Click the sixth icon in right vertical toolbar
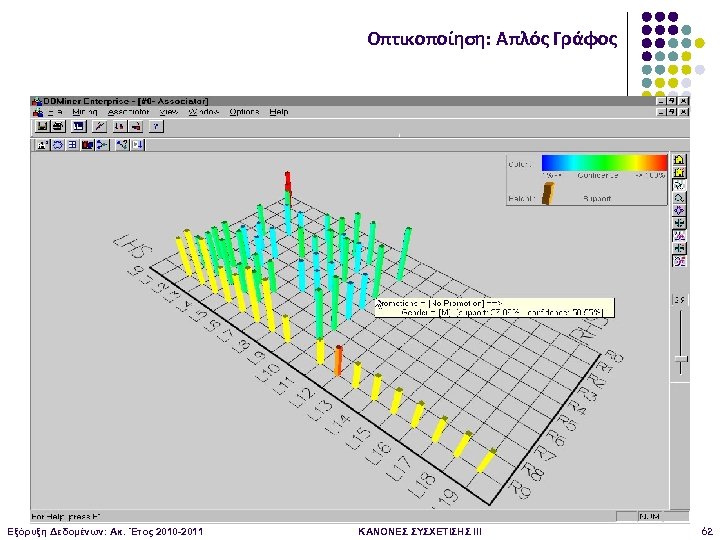This screenshot has height=540, width=720. pos(679,223)
